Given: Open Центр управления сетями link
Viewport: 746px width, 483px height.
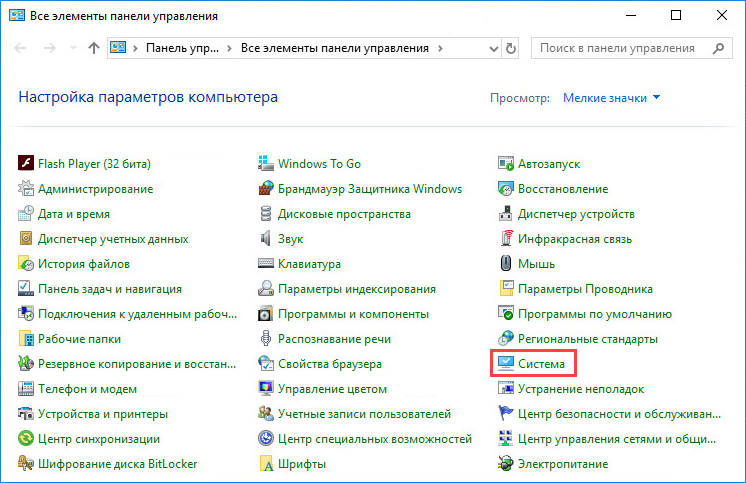Looking at the screenshot, I should click(x=617, y=439).
